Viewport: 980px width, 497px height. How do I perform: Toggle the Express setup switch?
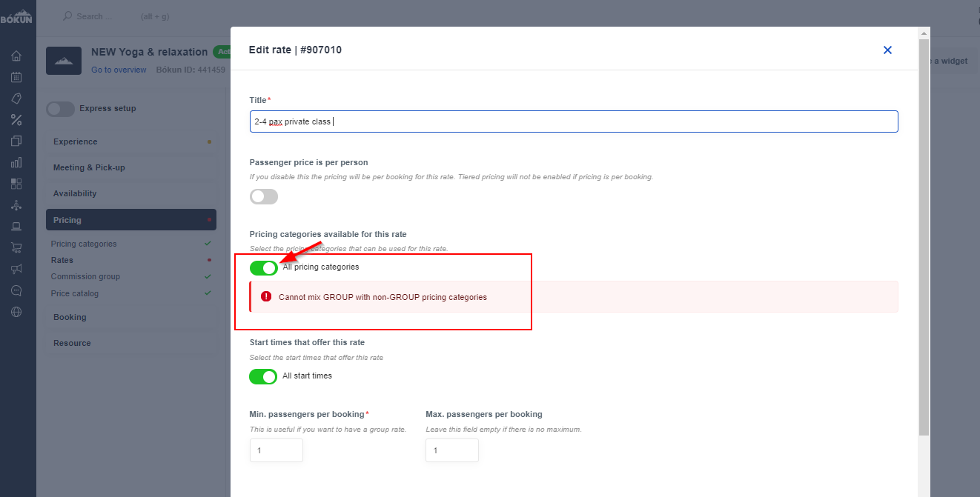point(60,109)
